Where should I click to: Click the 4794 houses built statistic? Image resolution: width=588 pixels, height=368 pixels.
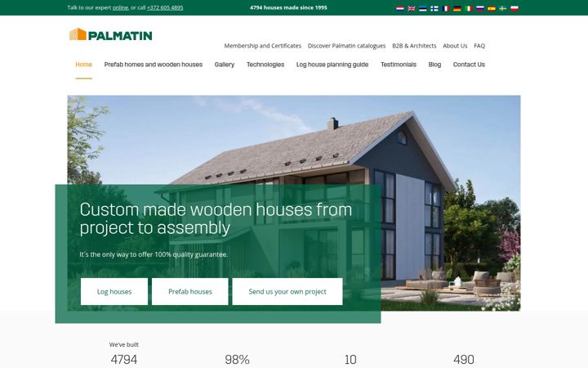(124, 359)
